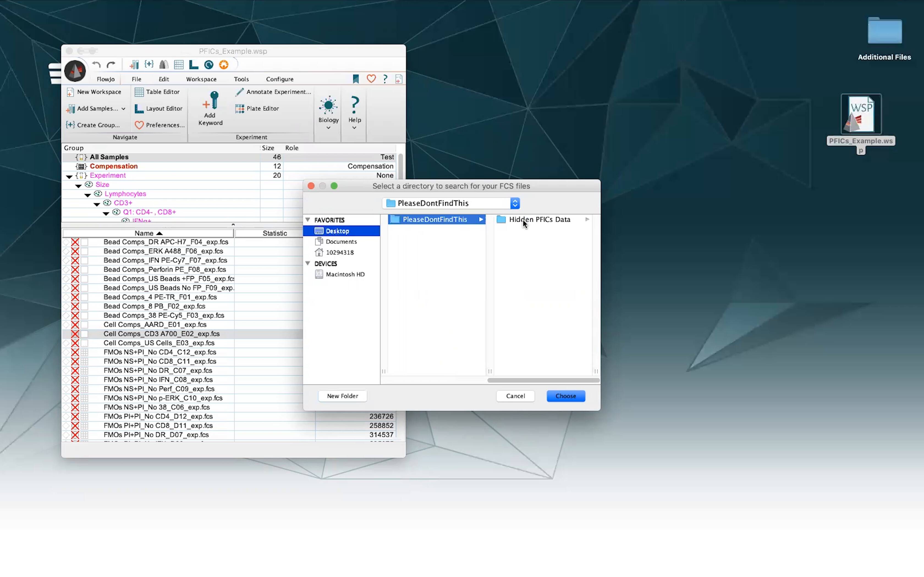Click the compensation peaks icon in the quick toolbar
The height and width of the screenshot is (577, 924).
(164, 65)
